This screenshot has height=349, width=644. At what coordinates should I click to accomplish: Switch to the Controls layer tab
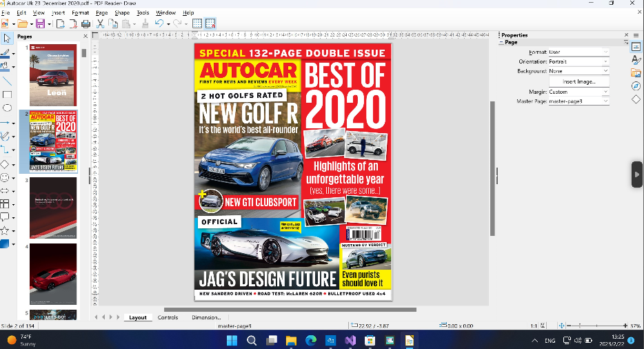tap(168, 317)
